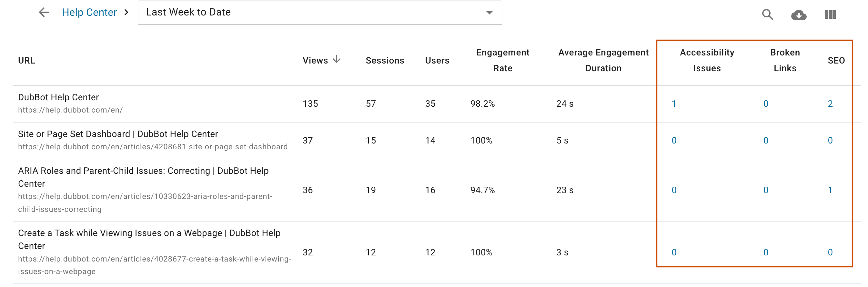Open the date range dropdown arrow
Viewport: 868px width, 287px height.
point(489,13)
